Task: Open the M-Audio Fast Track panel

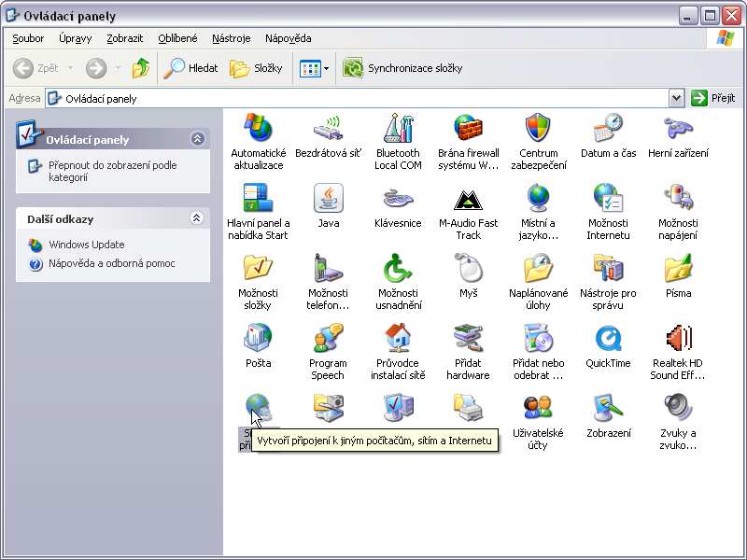Action: coord(468,199)
